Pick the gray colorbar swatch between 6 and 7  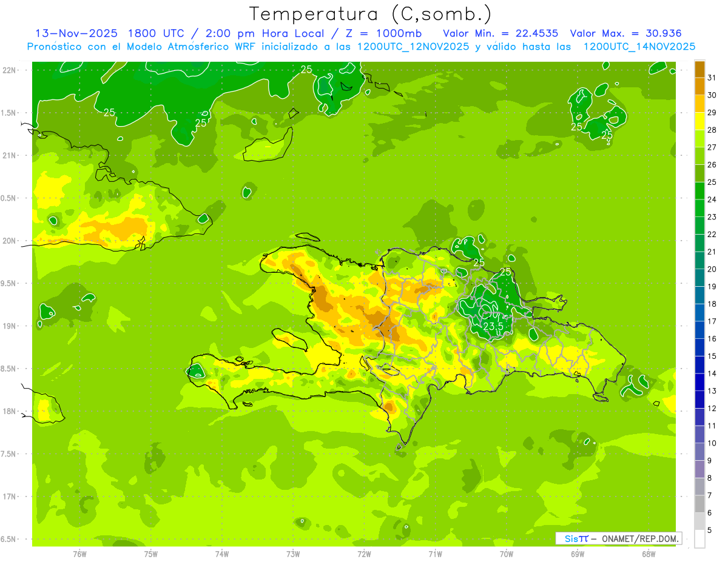tap(699, 504)
